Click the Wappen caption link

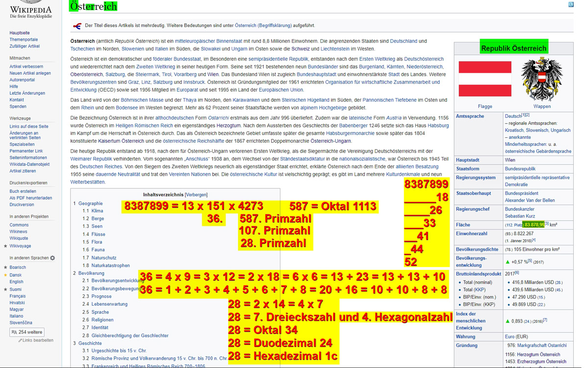pos(542,106)
